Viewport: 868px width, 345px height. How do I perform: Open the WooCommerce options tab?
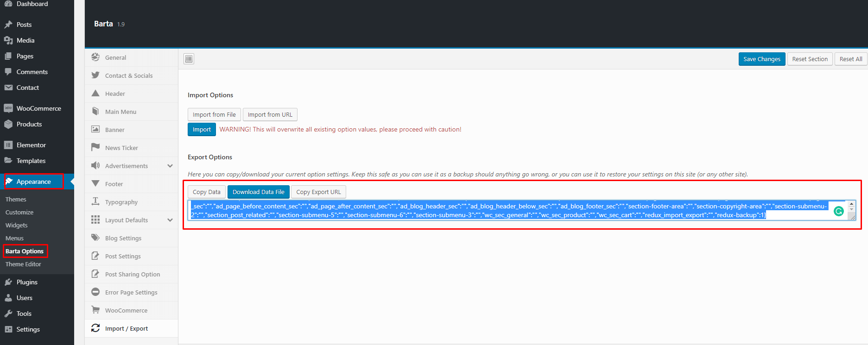coord(132,310)
